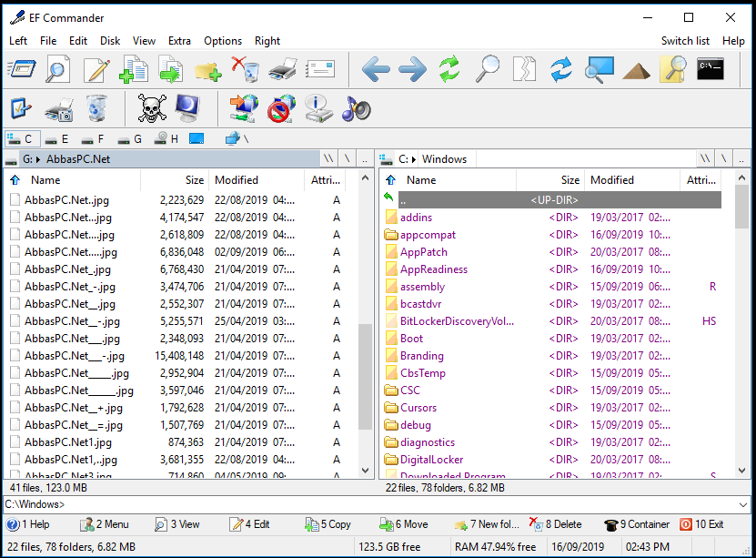Click the blue monitor toolbar icon
Image resolution: width=756 pixels, height=558 pixels.
click(x=187, y=108)
